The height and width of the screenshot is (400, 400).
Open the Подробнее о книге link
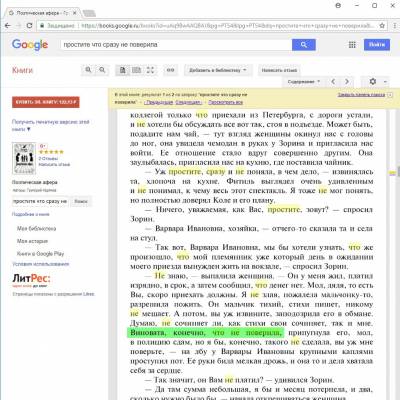(x=31, y=214)
